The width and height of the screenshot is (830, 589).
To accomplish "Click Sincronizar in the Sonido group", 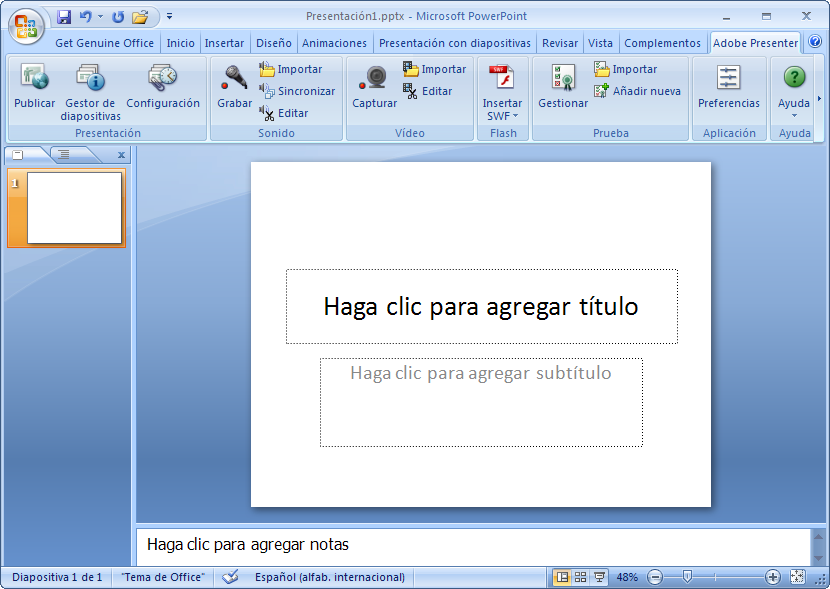I will [x=297, y=91].
